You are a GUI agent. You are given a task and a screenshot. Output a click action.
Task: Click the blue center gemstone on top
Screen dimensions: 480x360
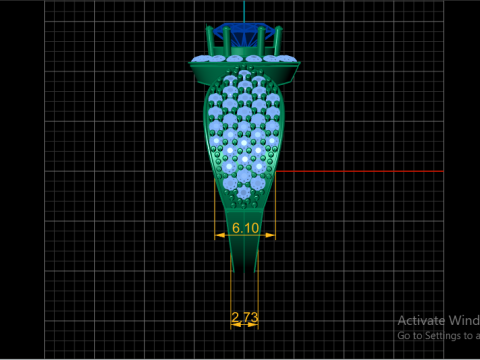coord(244,35)
